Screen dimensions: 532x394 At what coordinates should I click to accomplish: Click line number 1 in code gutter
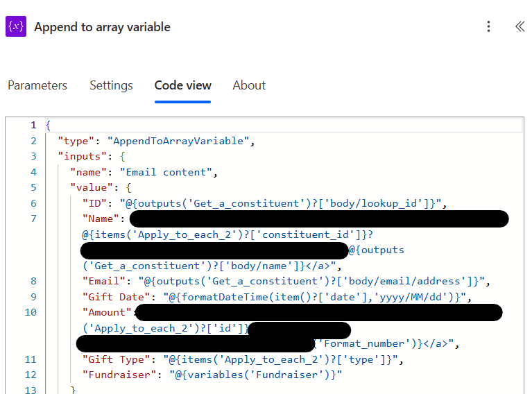click(33, 126)
